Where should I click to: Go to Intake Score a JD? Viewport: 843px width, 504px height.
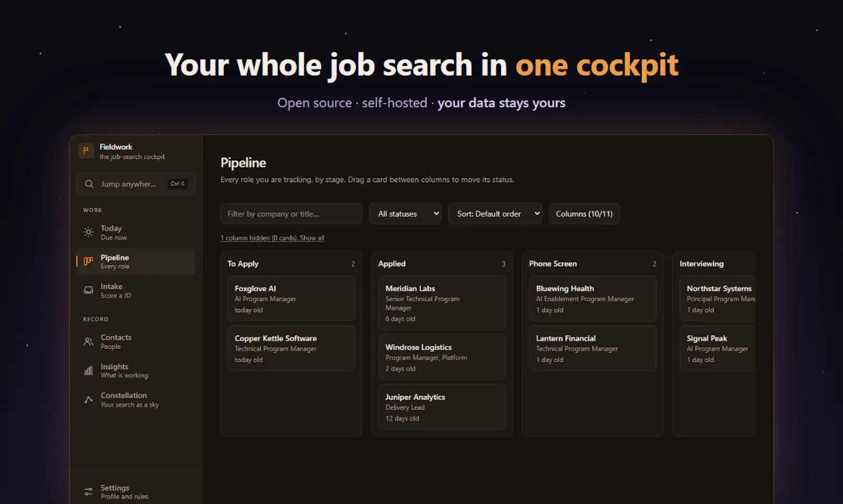pyautogui.click(x=136, y=290)
